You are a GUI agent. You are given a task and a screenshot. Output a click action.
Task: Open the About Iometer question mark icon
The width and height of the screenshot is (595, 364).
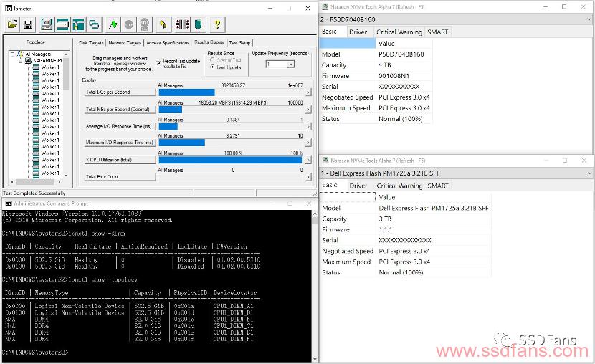pyautogui.click(x=217, y=24)
